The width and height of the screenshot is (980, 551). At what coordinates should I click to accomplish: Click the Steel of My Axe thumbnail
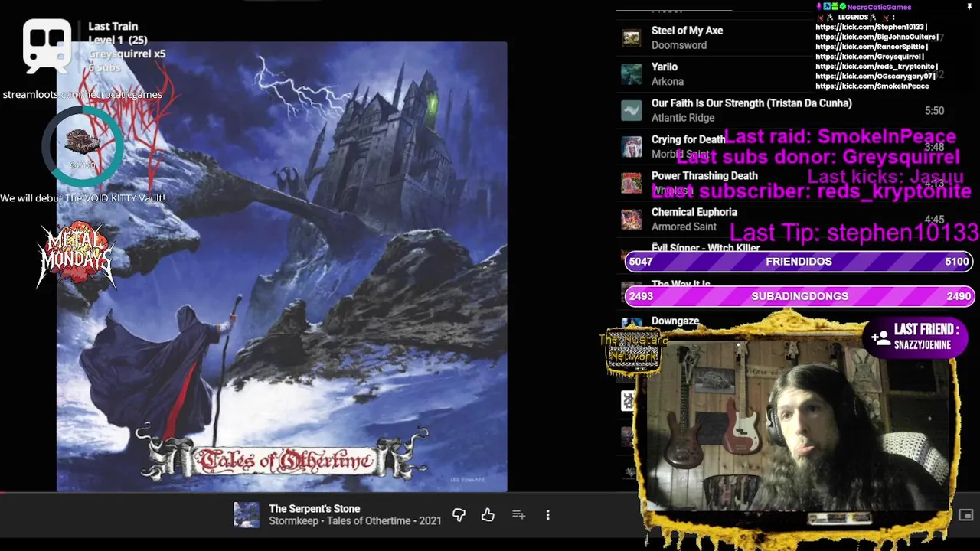tap(631, 37)
